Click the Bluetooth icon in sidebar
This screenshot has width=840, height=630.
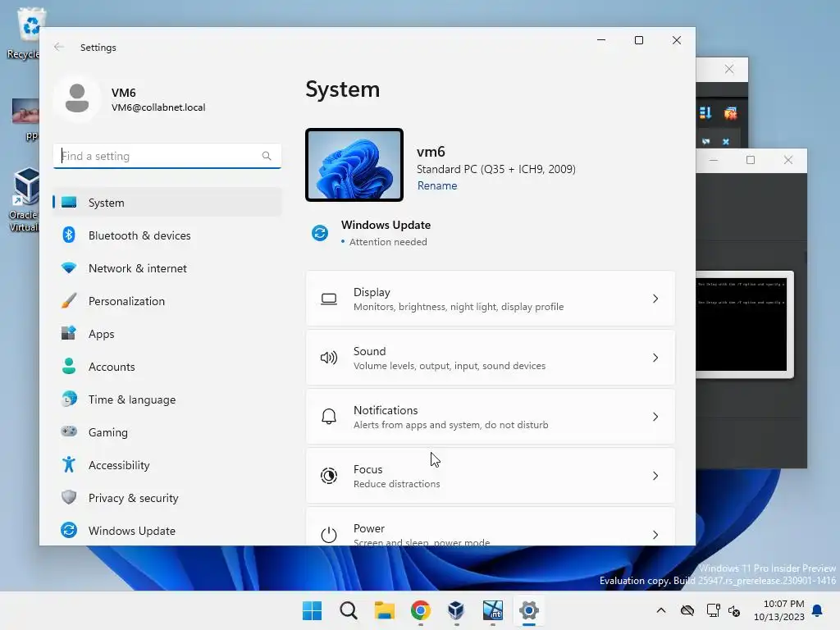click(x=69, y=235)
